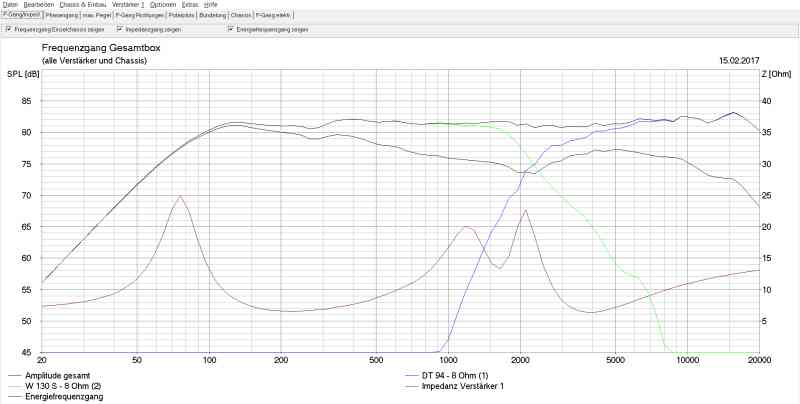
Task: Open the Verstärker 1 menu
Action: click(x=128, y=4)
